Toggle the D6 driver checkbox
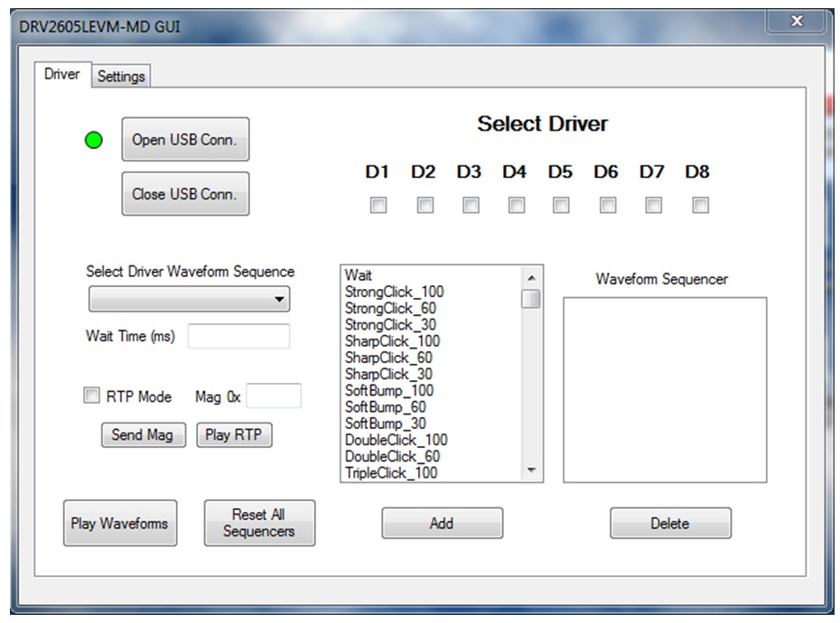 [x=608, y=205]
